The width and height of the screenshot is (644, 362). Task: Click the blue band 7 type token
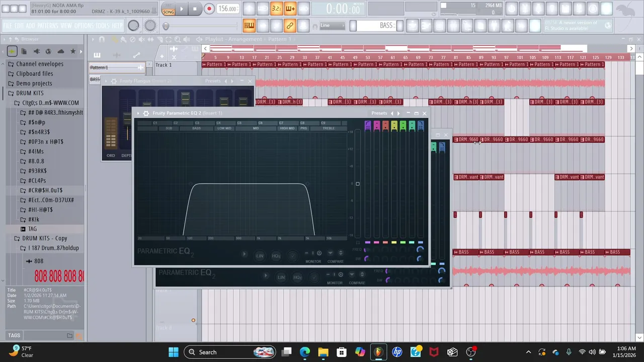point(421,126)
